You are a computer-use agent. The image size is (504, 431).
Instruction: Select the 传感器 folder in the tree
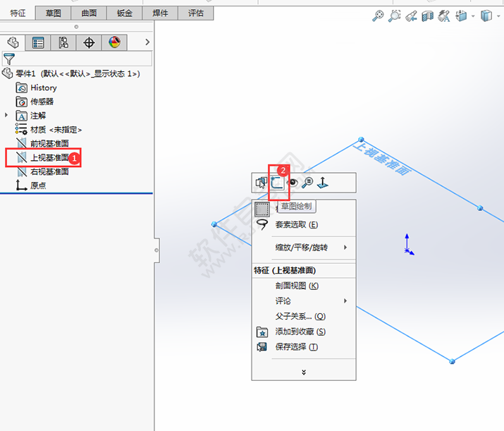click(35, 102)
